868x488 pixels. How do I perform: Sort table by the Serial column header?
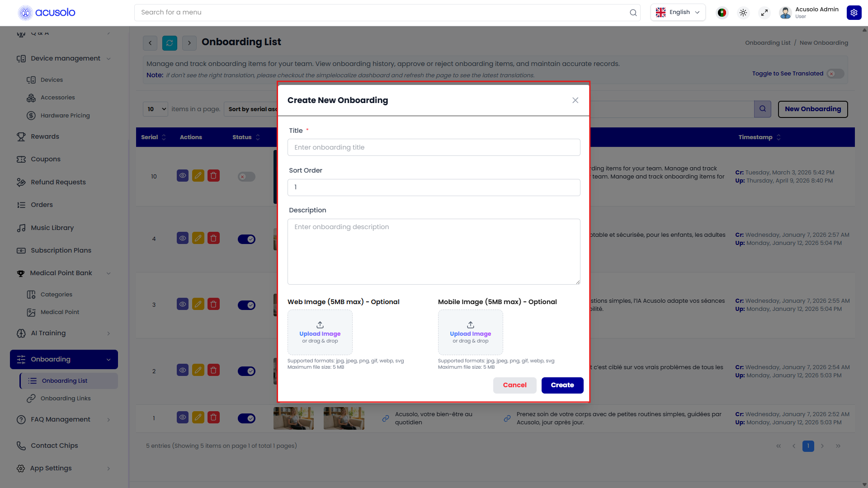tap(153, 137)
